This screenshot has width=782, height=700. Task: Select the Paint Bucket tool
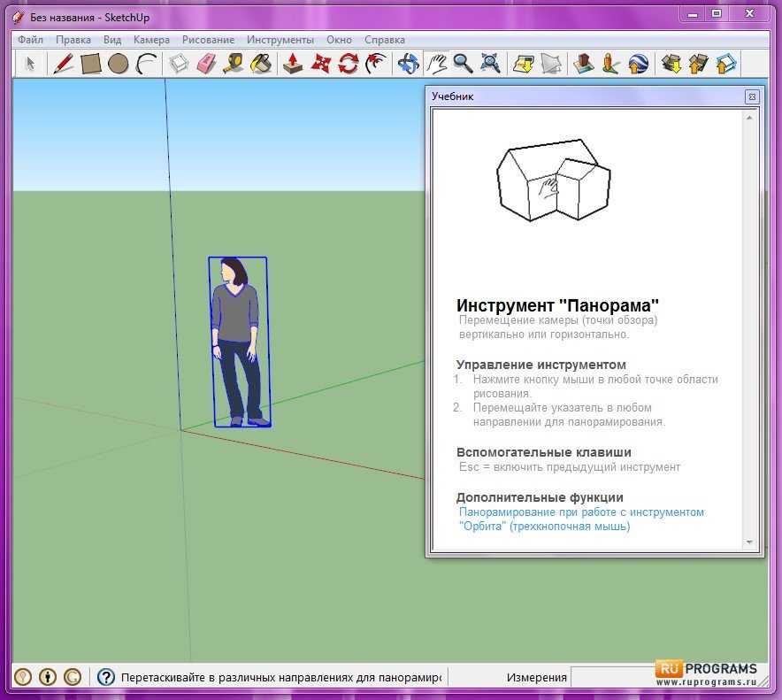pyautogui.click(x=260, y=64)
